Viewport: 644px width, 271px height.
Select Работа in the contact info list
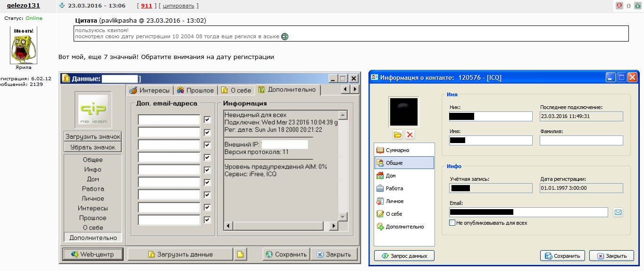[404, 188]
